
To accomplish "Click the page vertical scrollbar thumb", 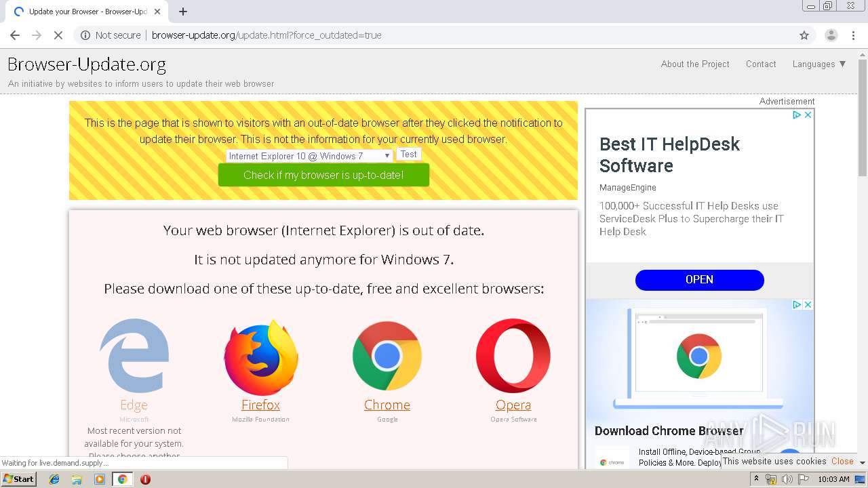I will coord(863,119).
